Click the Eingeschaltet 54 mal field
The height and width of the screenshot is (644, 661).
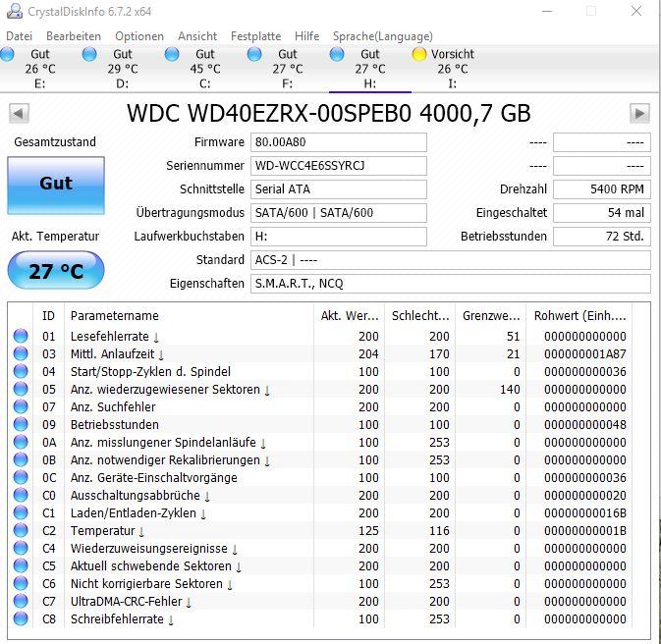pyautogui.click(x=601, y=213)
